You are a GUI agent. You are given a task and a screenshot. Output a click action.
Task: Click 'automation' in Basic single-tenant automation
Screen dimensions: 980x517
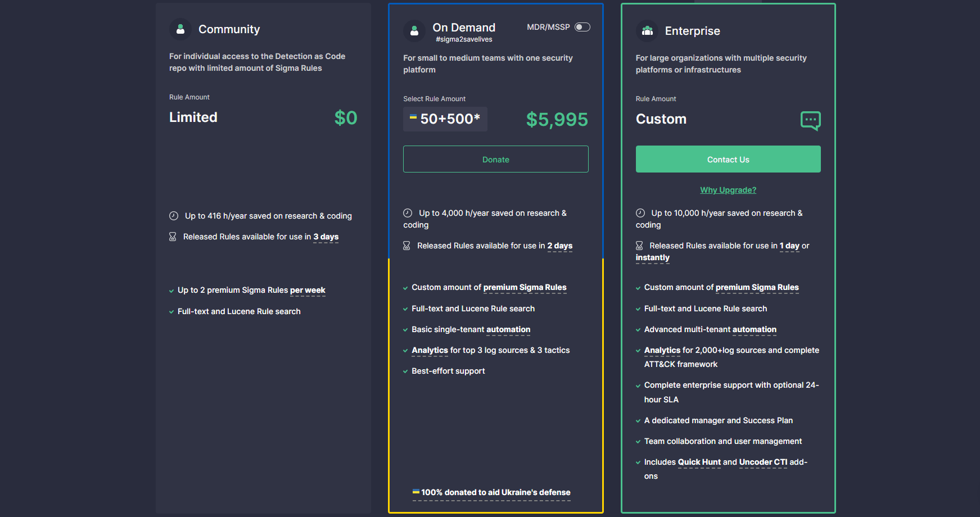click(508, 329)
